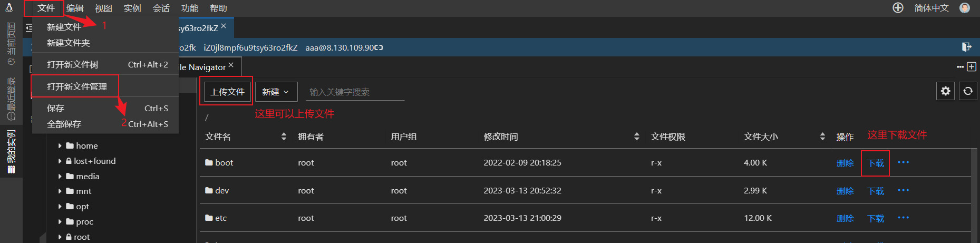This screenshot has height=243, width=980.
Task: Close the File Navigator tab
Action: tap(231, 65)
